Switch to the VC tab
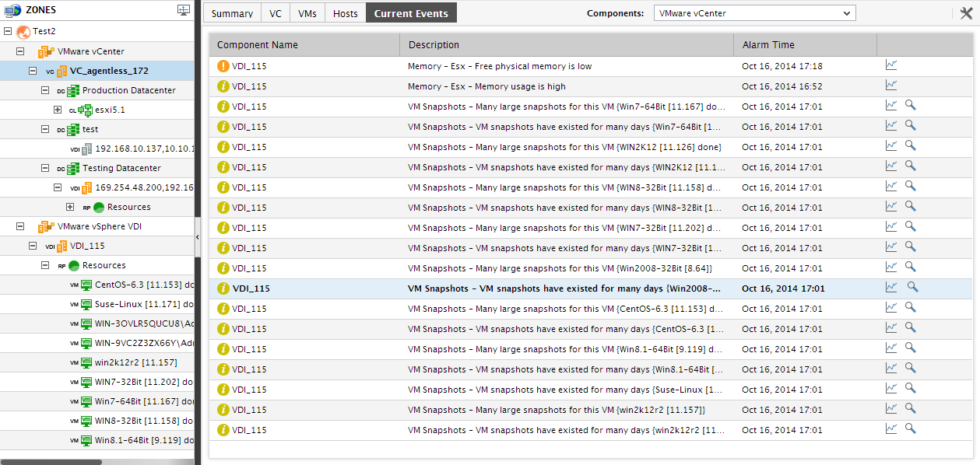Screen dimensions: 980x465 click(x=276, y=13)
